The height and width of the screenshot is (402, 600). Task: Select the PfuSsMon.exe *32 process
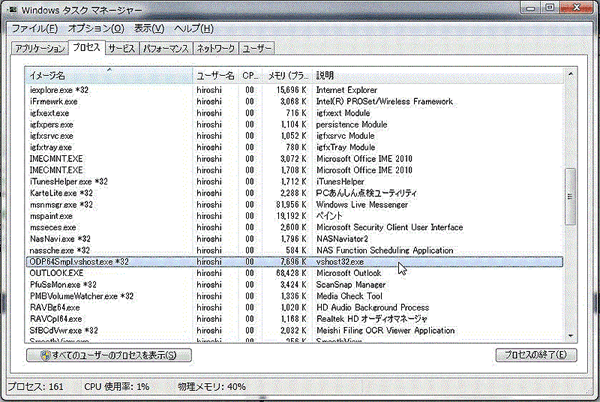tap(294, 285)
